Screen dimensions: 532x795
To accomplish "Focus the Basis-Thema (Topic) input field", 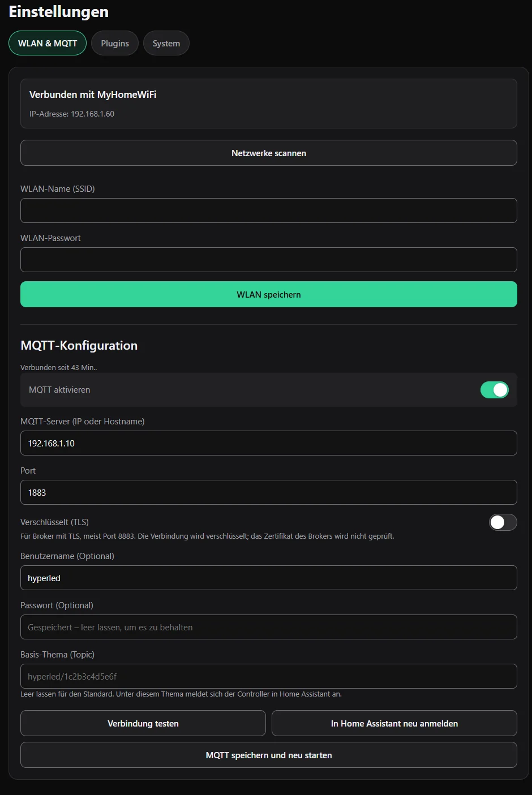I will pyautogui.click(x=269, y=676).
